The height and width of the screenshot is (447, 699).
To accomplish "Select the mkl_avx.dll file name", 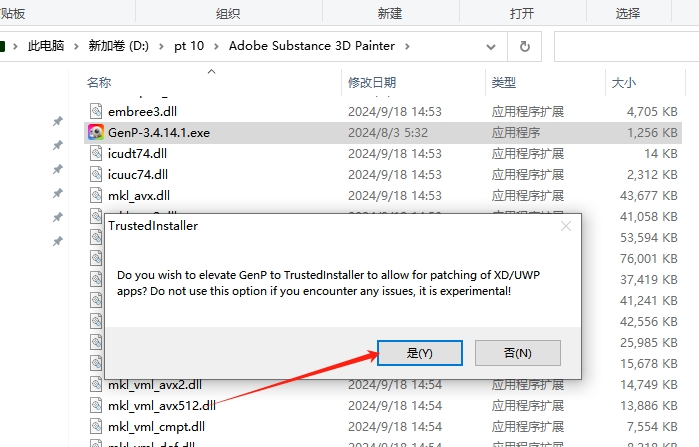I will [x=139, y=195].
